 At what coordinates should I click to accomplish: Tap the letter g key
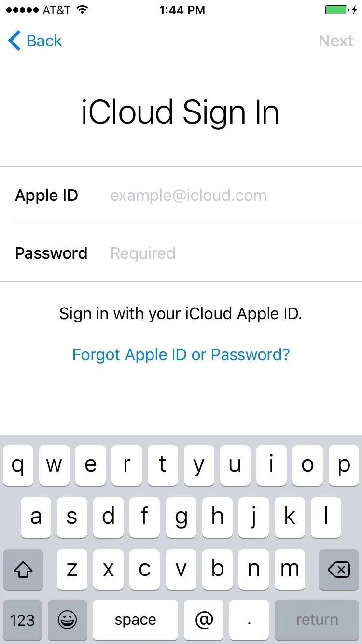point(181,518)
